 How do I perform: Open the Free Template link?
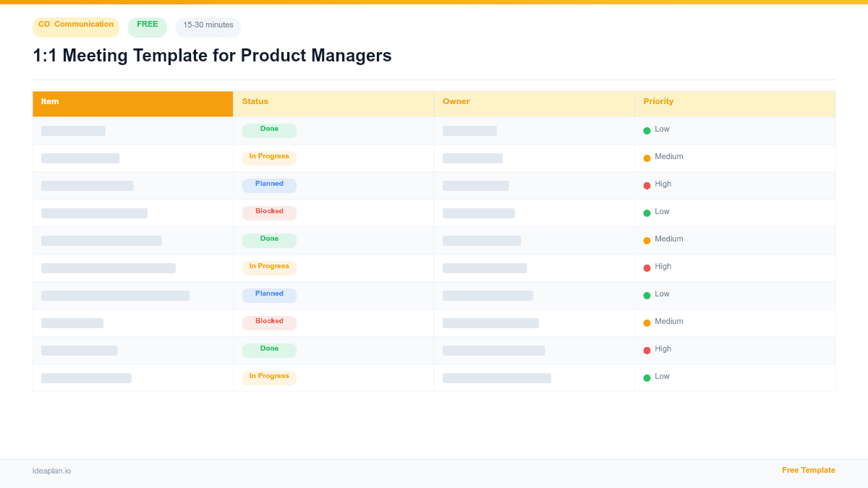[809, 470]
